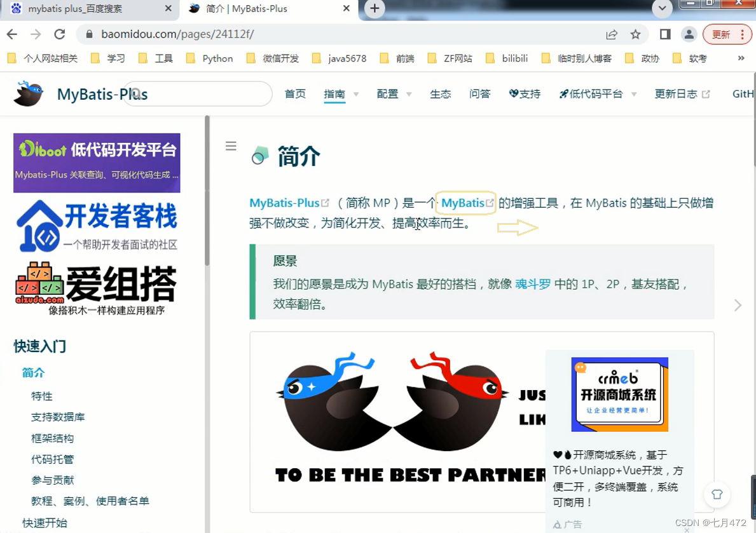The width and height of the screenshot is (756, 533).
Task: Open the share icon in the address bar
Action: [611, 34]
